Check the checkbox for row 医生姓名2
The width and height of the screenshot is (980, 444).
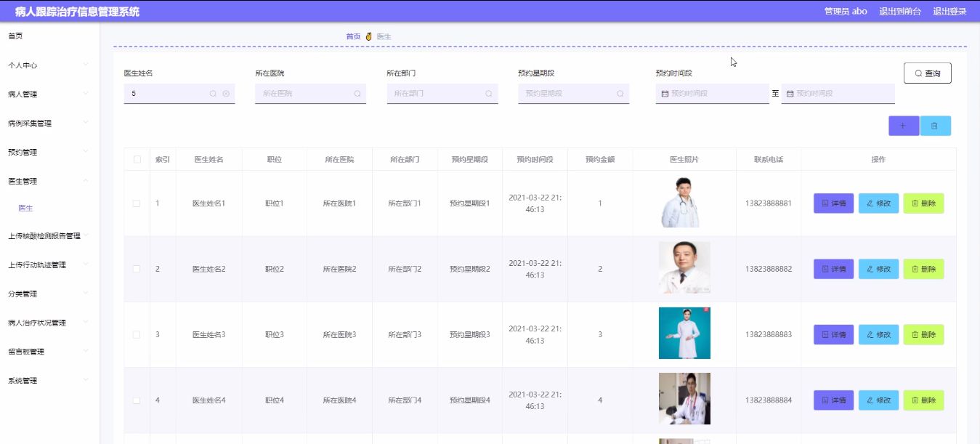[137, 269]
